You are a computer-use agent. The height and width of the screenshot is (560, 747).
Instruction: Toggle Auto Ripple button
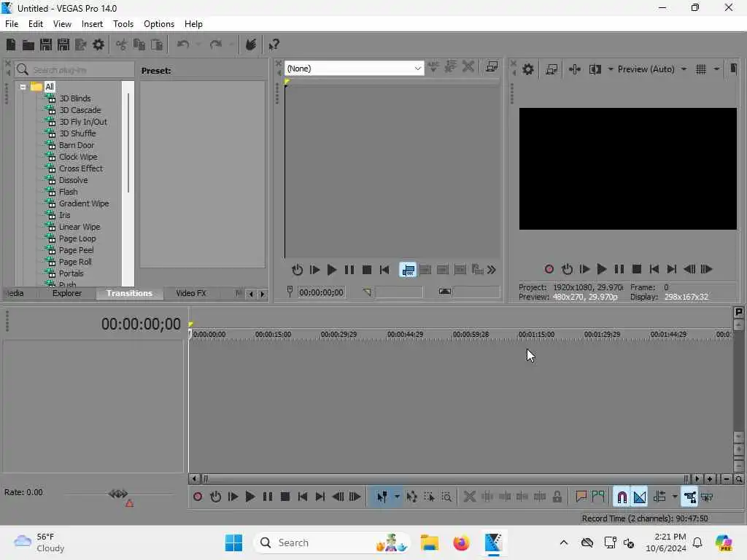click(659, 497)
